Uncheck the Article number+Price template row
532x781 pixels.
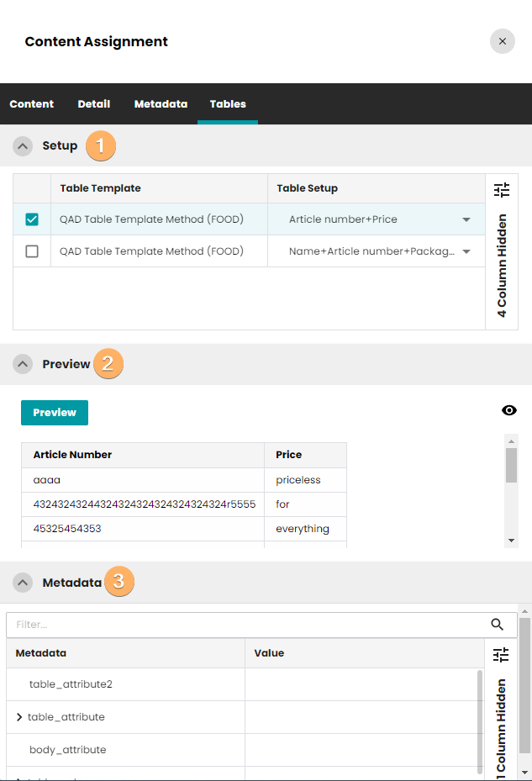32,219
